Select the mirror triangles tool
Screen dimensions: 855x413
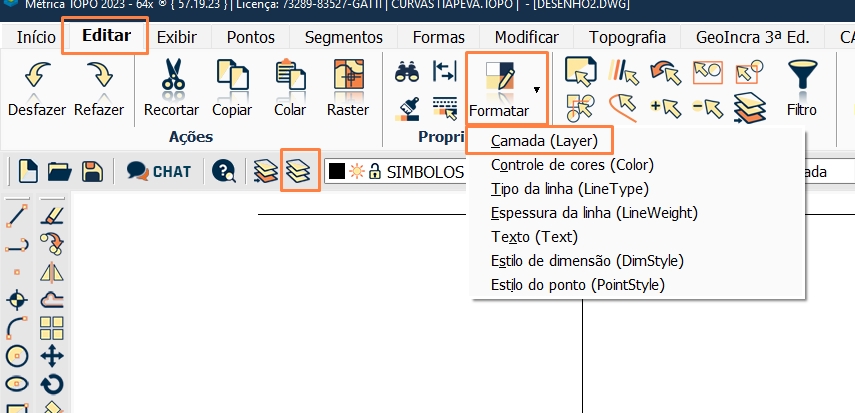(x=52, y=272)
